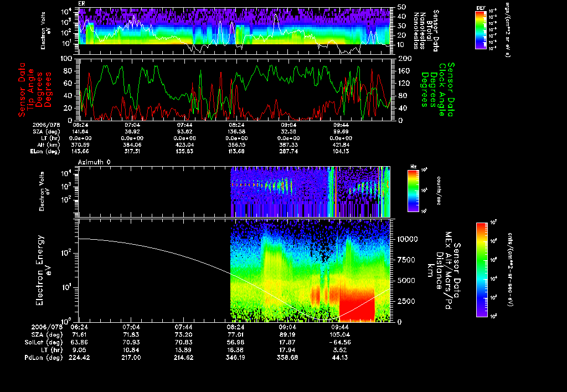The width and height of the screenshot is (567, 392).
Task: Click the 10000 km distance axis tick label
Action: point(408,239)
